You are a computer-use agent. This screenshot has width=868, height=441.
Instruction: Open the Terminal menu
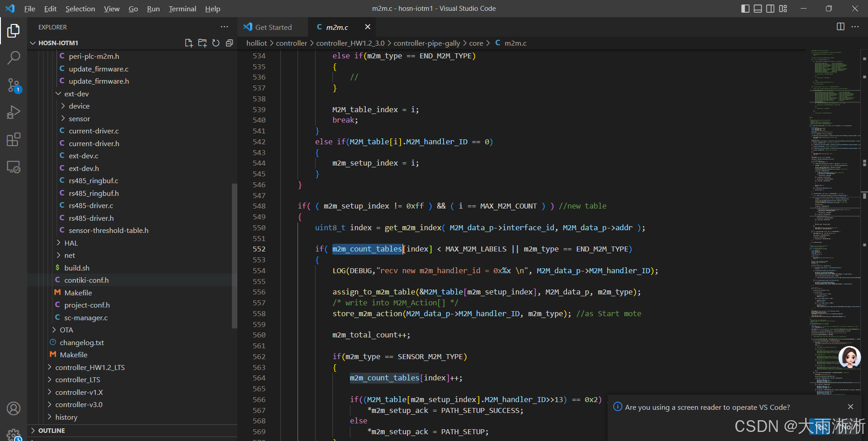(182, 9)
